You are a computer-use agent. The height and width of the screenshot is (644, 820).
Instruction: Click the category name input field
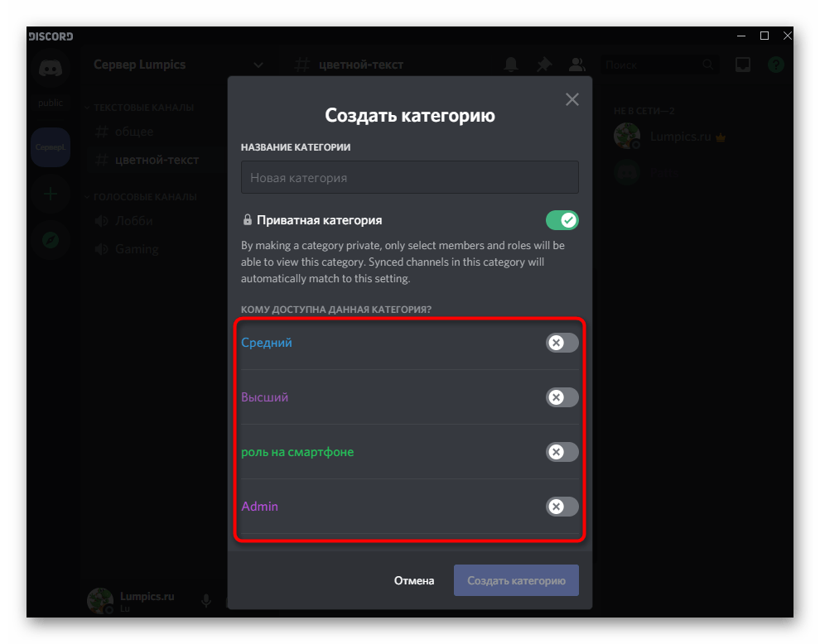409,177
